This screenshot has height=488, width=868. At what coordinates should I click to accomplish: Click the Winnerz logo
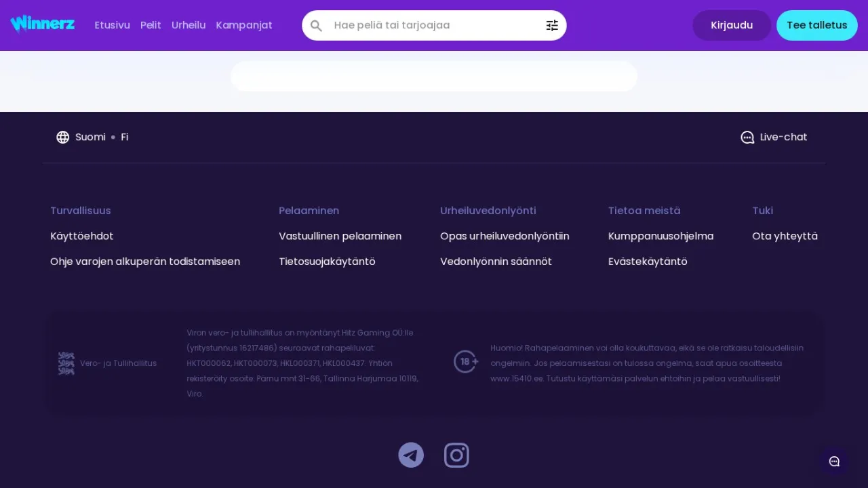(x=42, y=24)
